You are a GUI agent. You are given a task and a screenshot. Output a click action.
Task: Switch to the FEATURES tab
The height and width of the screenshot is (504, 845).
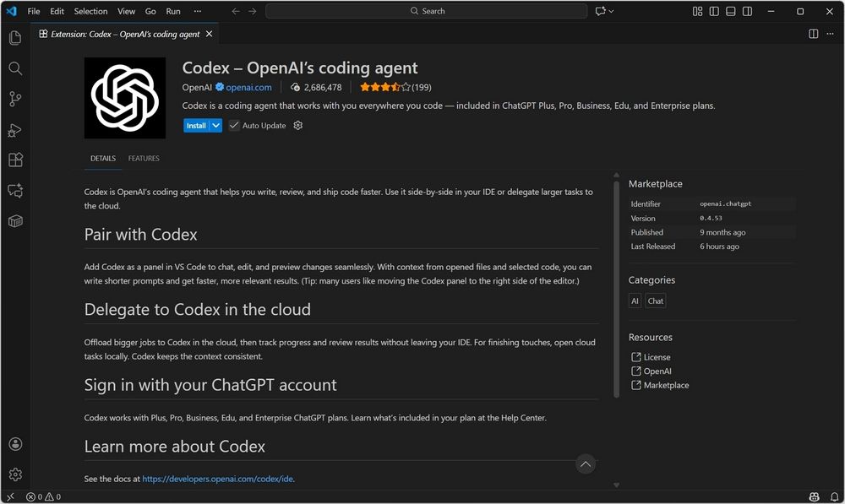click(144, 158)
